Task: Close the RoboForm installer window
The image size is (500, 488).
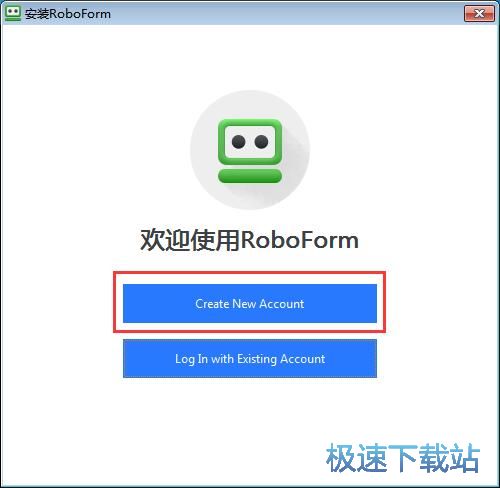Action: [479, 14]
